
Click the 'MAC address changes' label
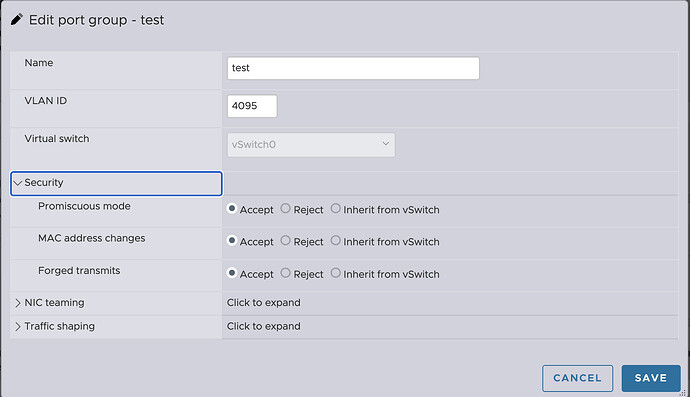tap(92, 238)
